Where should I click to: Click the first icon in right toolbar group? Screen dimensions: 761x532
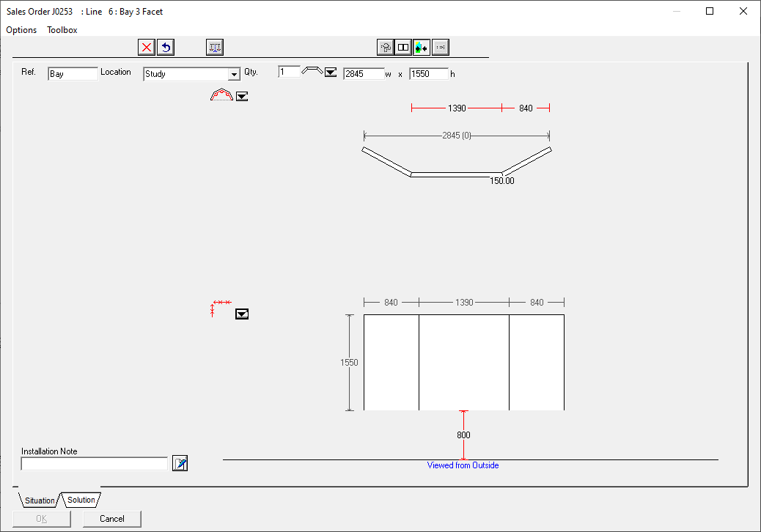pyautogui.click(x=385, y=48)
